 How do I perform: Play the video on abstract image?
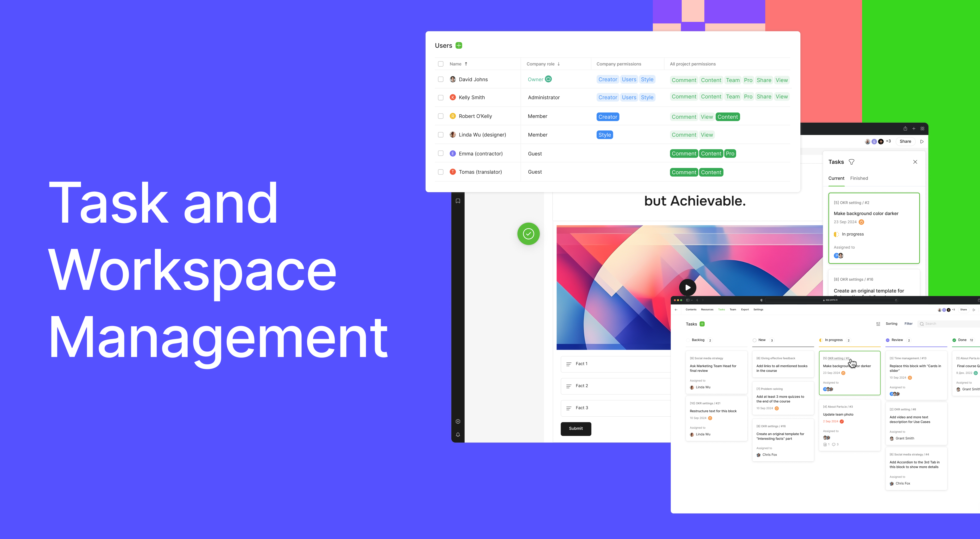click(687, 287)
